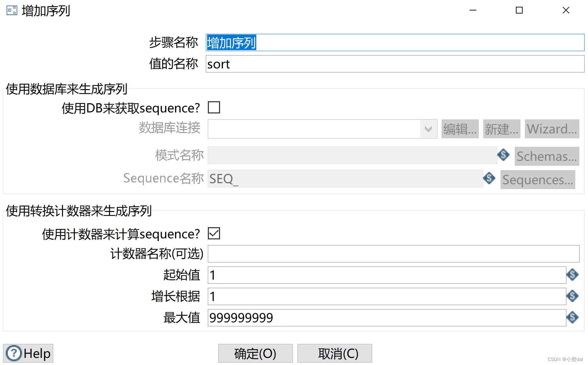Click the 最大值 field showing 999999999
This screenshot has width=588, height=365.
coord(387,318)
